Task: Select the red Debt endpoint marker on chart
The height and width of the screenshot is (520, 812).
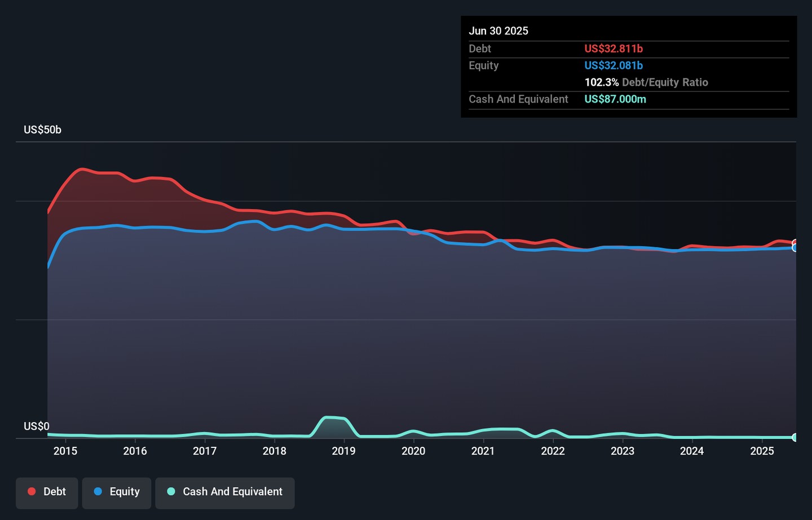Action: click(795, 243)
